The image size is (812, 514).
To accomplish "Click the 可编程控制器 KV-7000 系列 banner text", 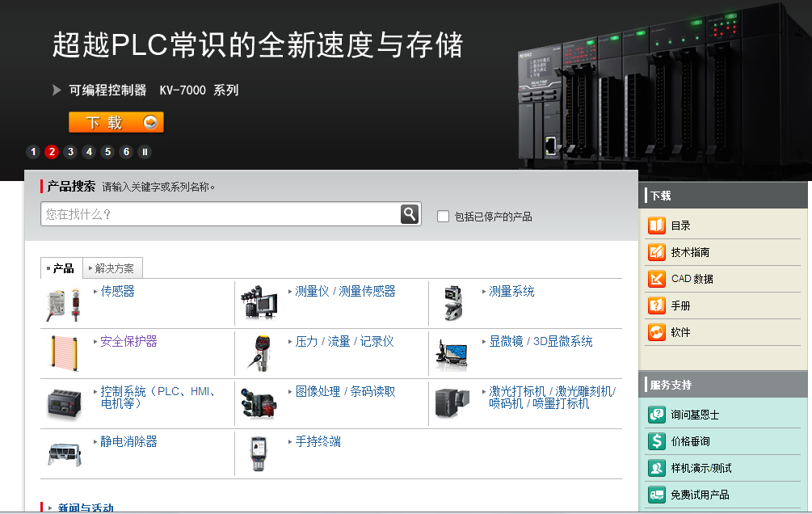I will point(154,91).
